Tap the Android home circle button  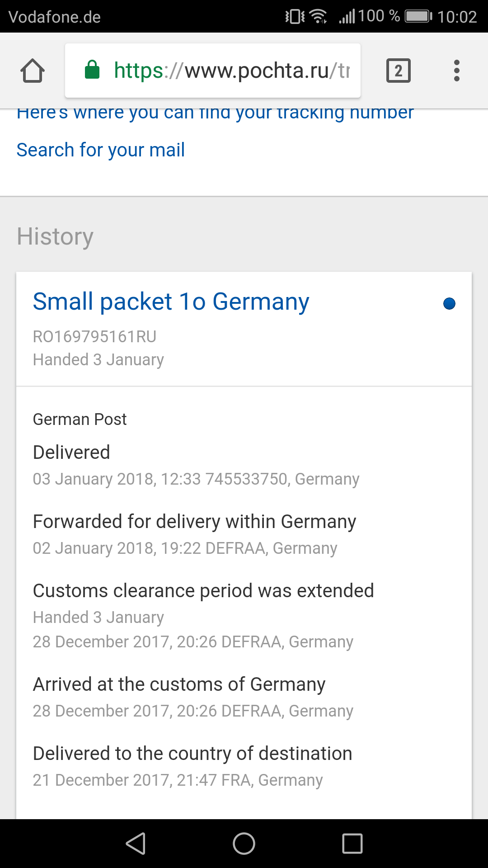(244, 844)
